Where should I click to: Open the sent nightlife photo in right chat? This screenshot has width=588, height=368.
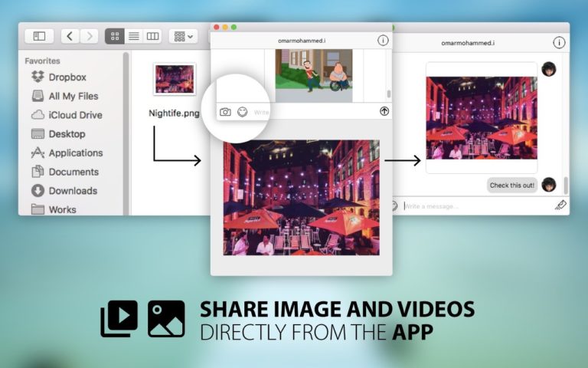click(x=482, y=118)
